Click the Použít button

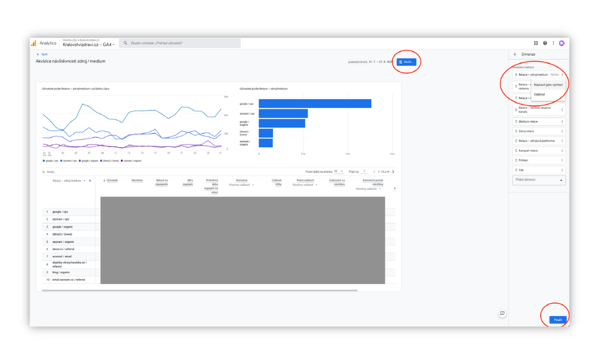tap(558, 320)
